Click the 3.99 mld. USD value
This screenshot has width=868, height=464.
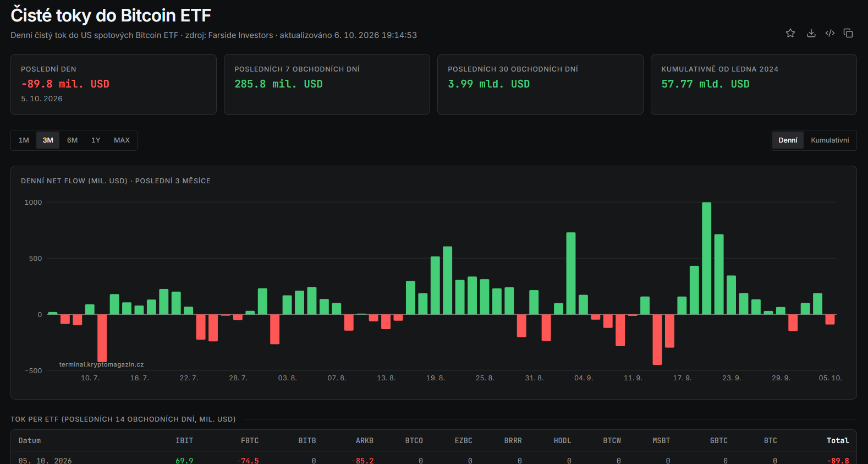pyautogui.click(x=488, y=84)
